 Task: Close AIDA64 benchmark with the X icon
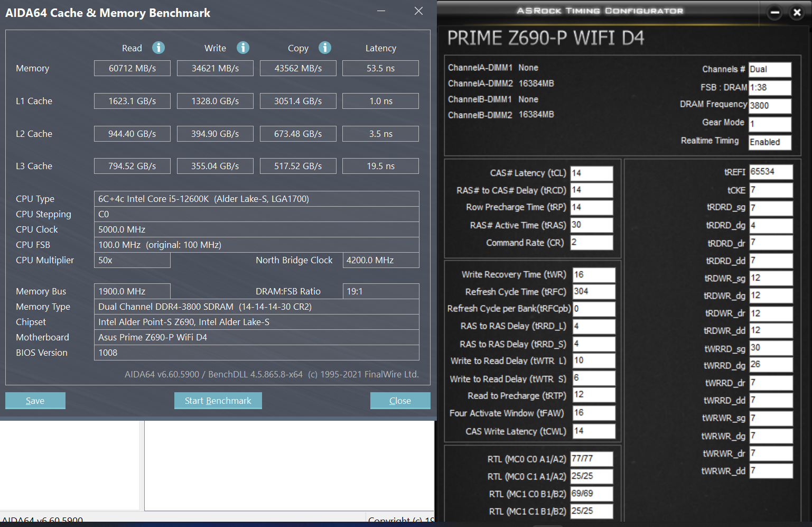[418, 11]
